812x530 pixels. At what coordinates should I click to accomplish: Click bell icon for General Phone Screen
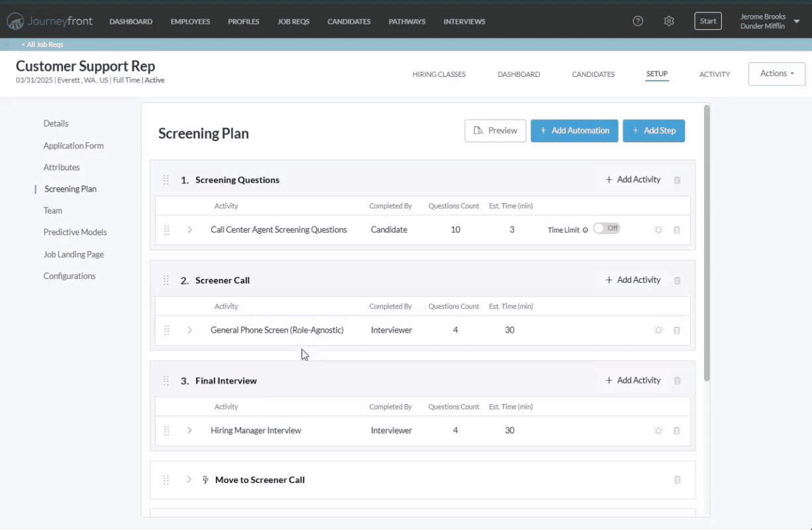pyautogui.click(x=658, y=331)
